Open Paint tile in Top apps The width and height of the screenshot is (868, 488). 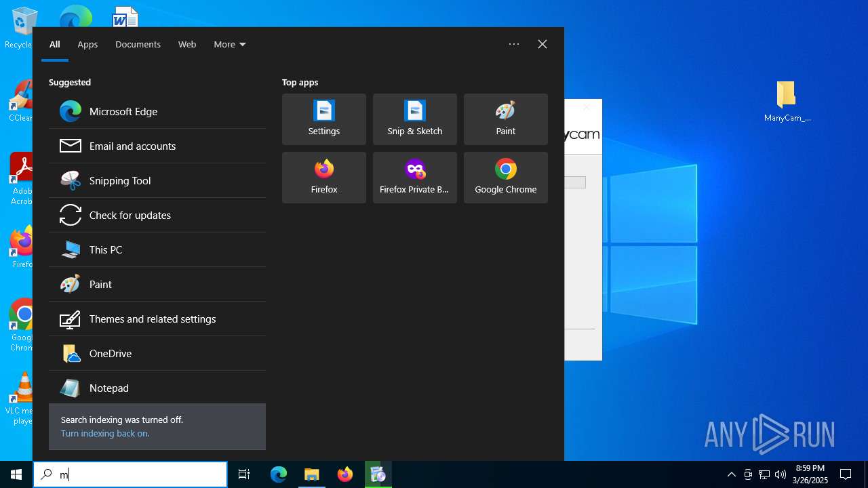coord(506,119)
